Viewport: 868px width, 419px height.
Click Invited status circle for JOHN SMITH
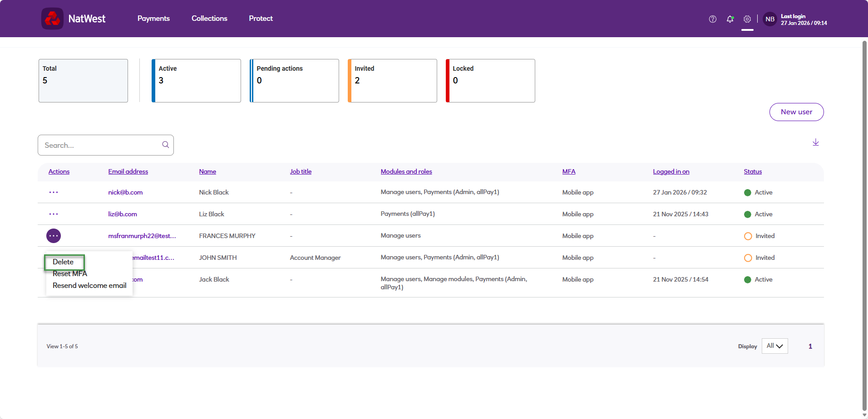748,258
